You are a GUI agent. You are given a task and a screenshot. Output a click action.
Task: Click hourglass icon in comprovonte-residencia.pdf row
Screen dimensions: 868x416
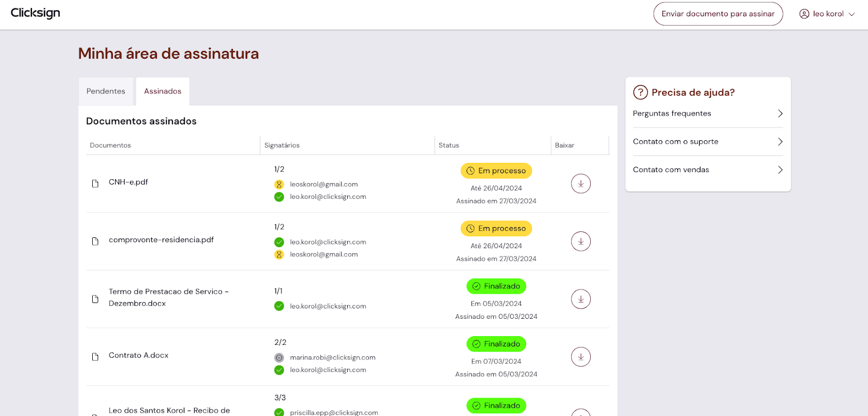coord(279,255)
